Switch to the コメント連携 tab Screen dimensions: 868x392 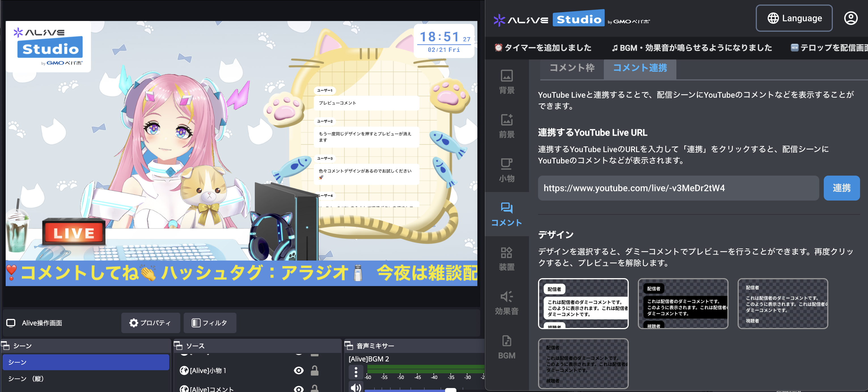[x=640, y=68]
